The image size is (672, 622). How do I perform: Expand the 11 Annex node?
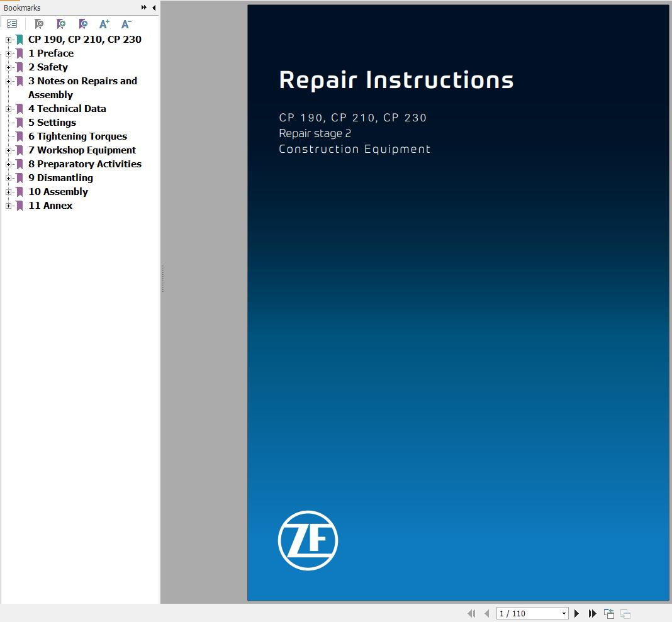[x=8, y=206]
